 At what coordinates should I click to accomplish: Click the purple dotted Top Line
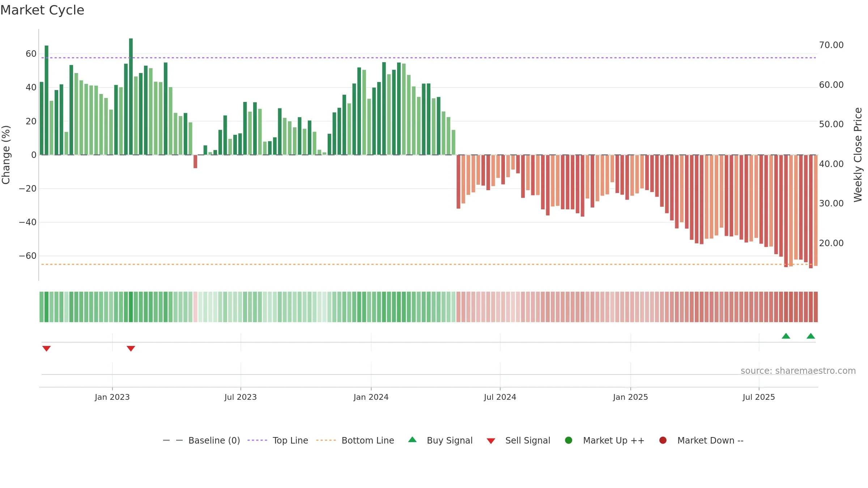(x=429, y=57)
